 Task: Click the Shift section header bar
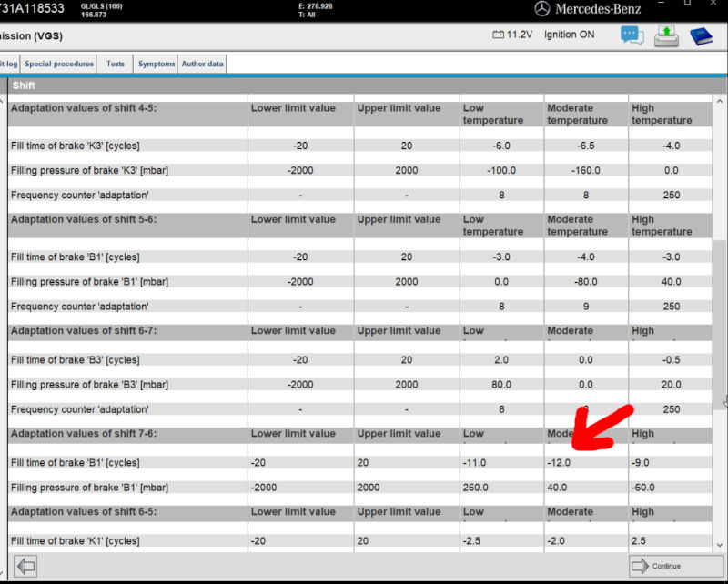(x=364, y=86)
